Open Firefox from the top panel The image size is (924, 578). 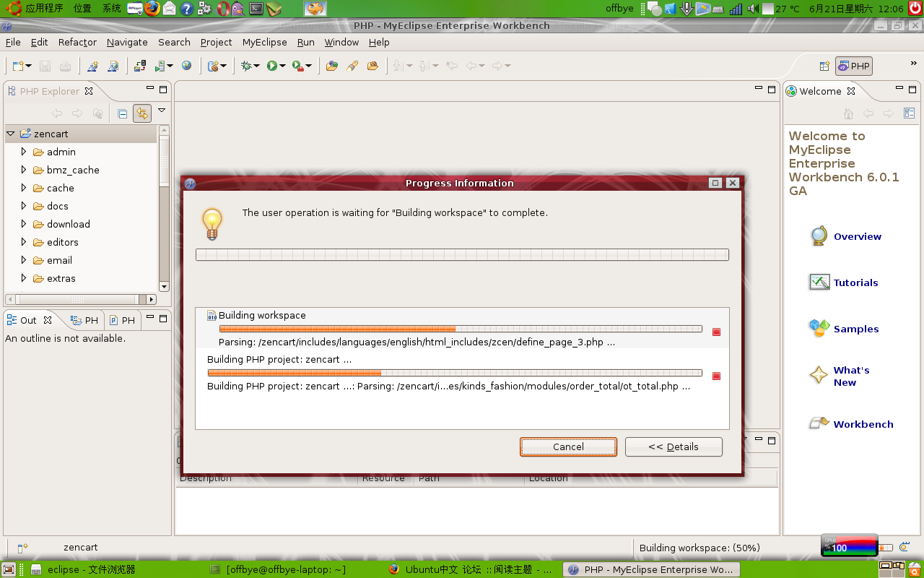[152, 9]
